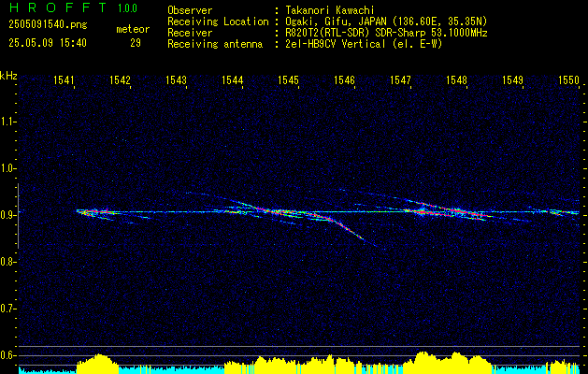This screenshot has width=588, height=374.
Task: Click the 1549 time marker
Action: click(512, 80)
